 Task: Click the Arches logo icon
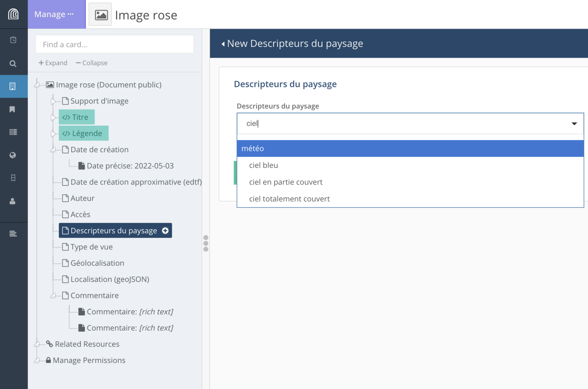coord(13,14)
